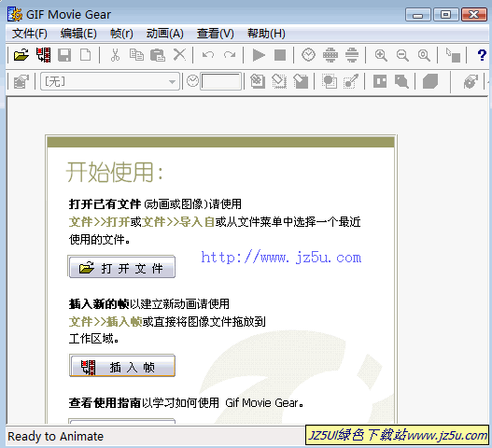Click the 文件>>导入自 highlighted text
This screenshot has width=492, height=448.
178,222
